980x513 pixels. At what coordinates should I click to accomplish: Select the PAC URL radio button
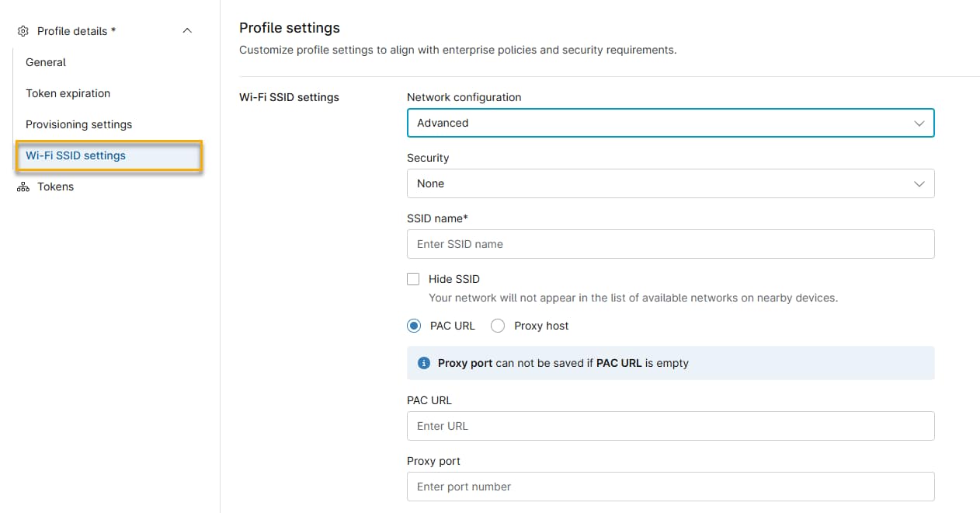pyautogui.click(x=414, y=326)
